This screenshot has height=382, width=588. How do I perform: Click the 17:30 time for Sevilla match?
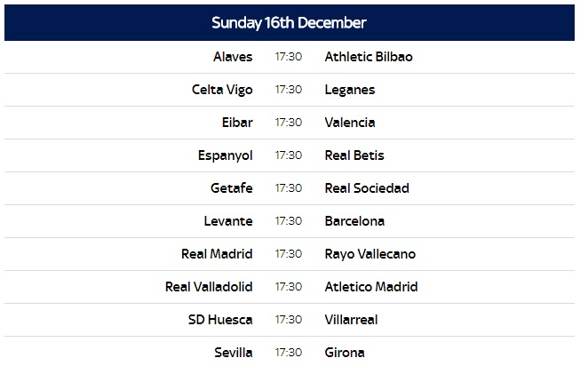289,353
